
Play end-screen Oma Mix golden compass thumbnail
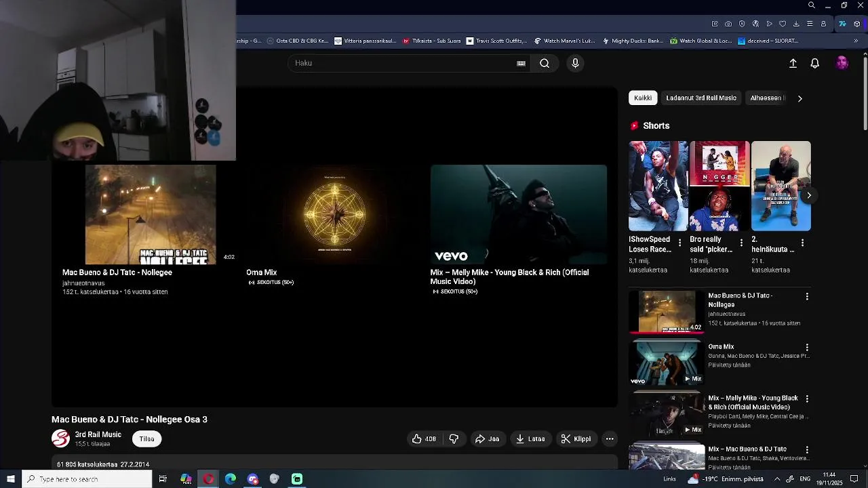pos(334,214)
